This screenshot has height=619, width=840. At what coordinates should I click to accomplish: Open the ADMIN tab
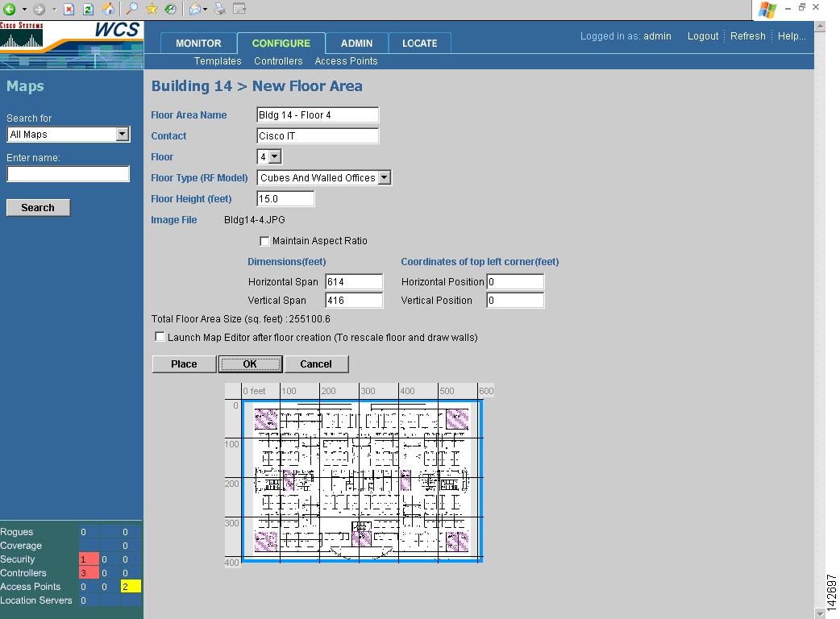click(356, 44)
